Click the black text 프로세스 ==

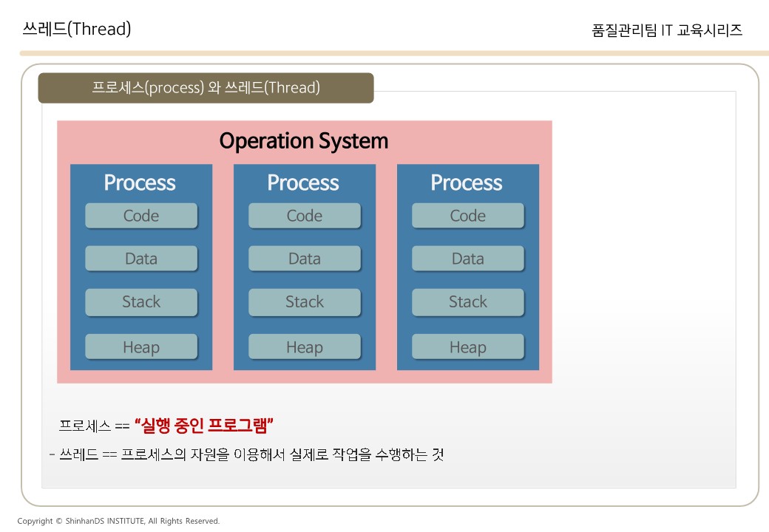click(x=94, y=426)
